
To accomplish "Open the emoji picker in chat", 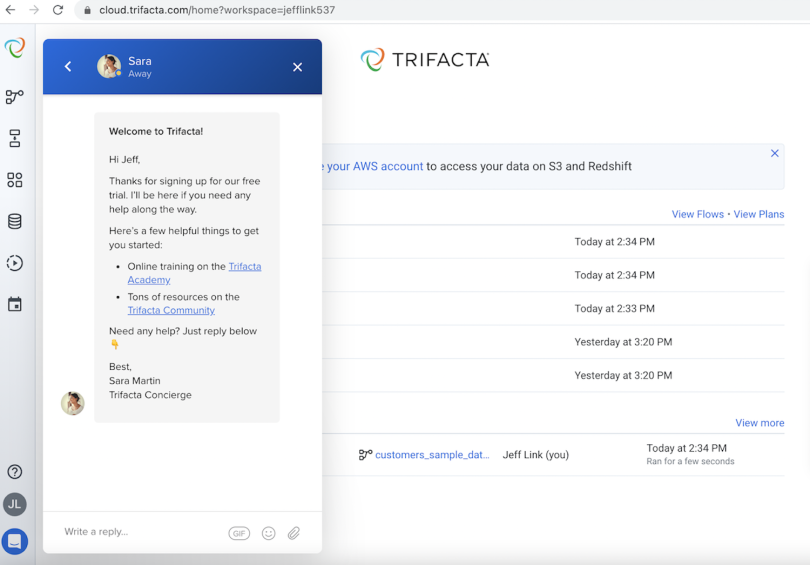I will 269,533.
